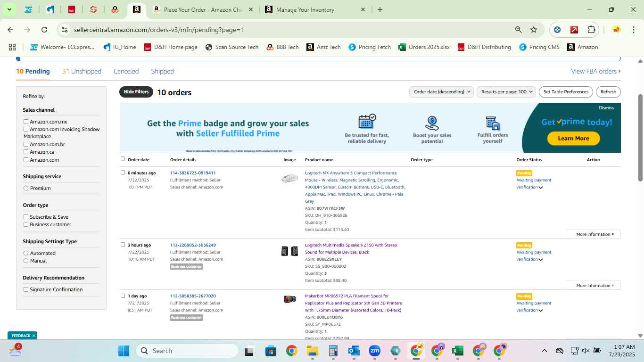Screen dimensions: 644x362
Task: Open the Amazon bookmark
Action: [583, 47]
